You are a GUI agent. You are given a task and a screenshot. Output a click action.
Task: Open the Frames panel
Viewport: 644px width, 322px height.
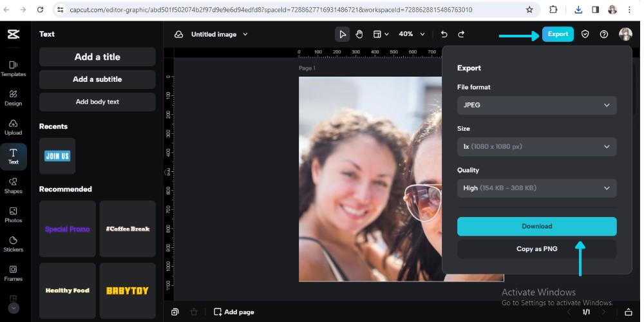point(13,273)
